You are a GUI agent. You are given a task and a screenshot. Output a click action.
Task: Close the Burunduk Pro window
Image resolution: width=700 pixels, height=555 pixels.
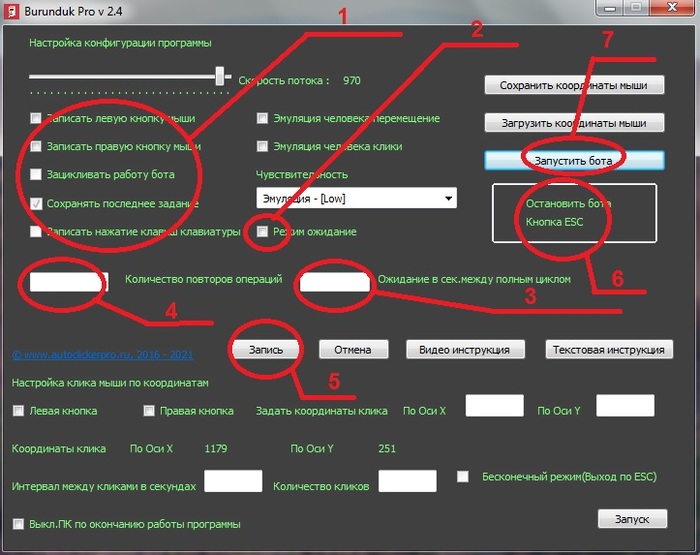[x=672, y=8]
